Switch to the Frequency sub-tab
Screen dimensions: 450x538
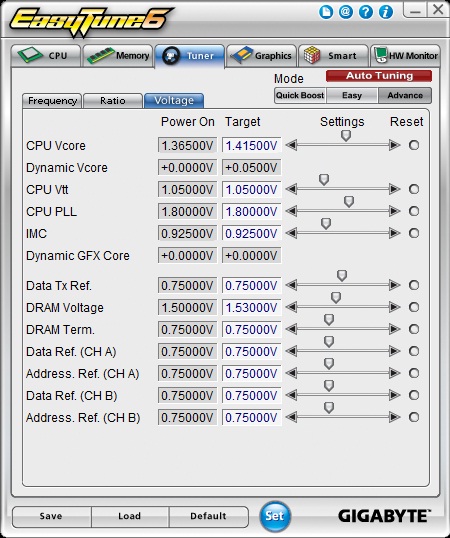52,101
